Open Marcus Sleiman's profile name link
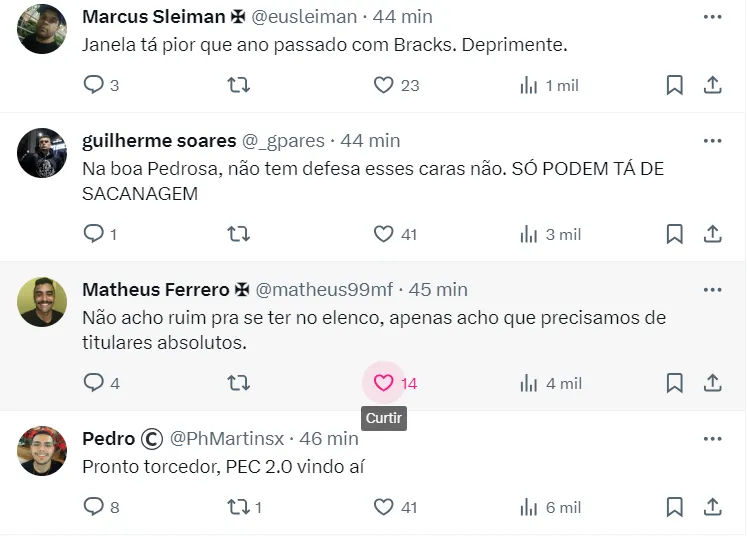The image size is (748, 536). pyautogui.click(x=155, y=17)
